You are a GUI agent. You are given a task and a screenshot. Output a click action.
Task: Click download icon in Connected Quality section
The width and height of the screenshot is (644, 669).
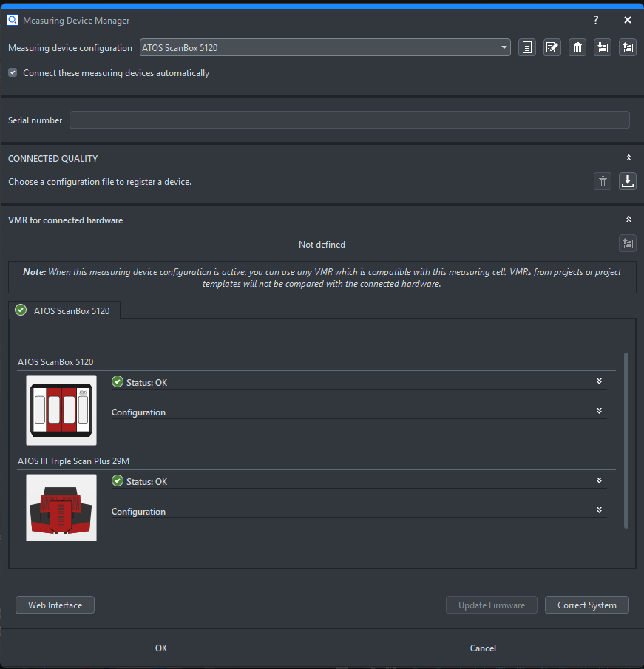(x=628, y=181)
